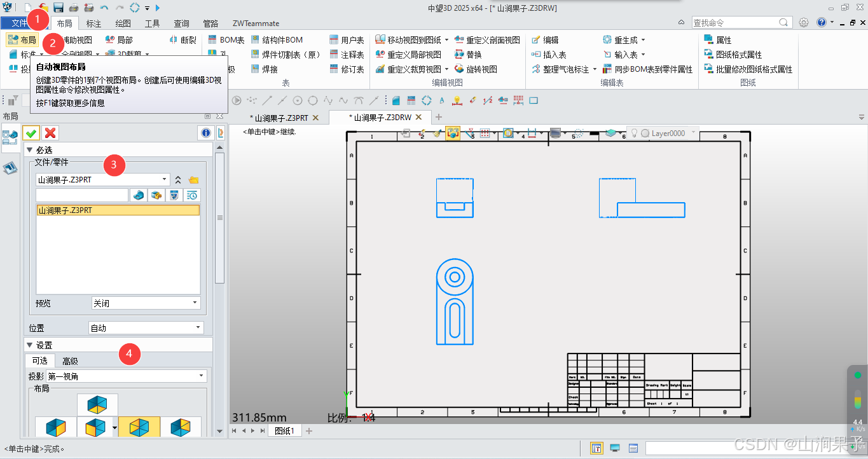This screenshot has width=868, height=459.
Task: Click the 布局 auto view layout tool
Action: pos(22,39)
